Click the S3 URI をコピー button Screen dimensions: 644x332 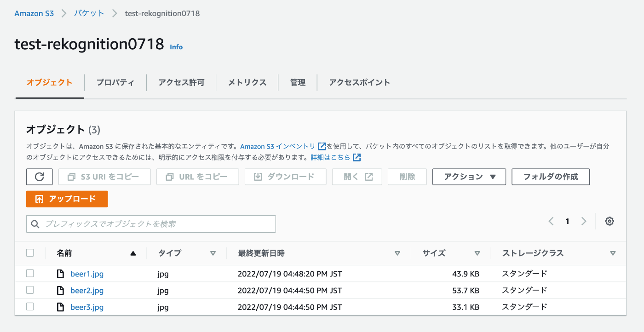tap(104, 177)
